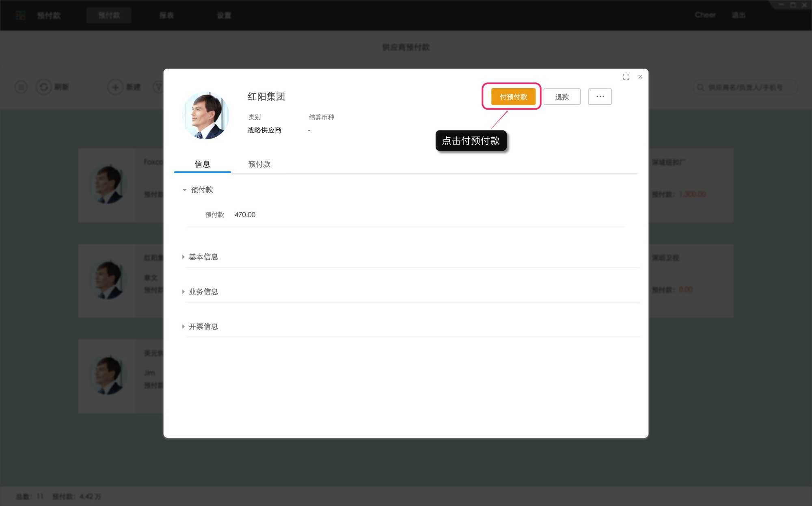Screen dimensions: 812x506
Task: Click the magnifier icon in search box
Action: (700, 87)
